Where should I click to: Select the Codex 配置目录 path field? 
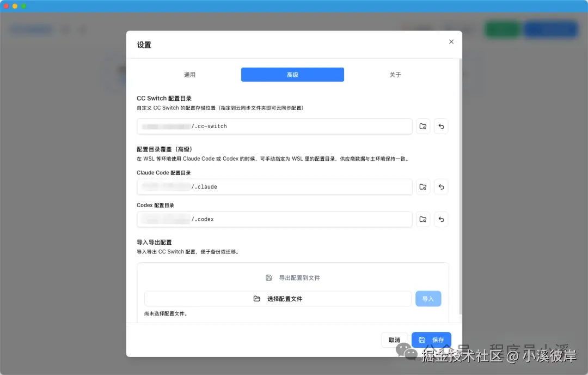pyautogui.click(x=275, y=219)
